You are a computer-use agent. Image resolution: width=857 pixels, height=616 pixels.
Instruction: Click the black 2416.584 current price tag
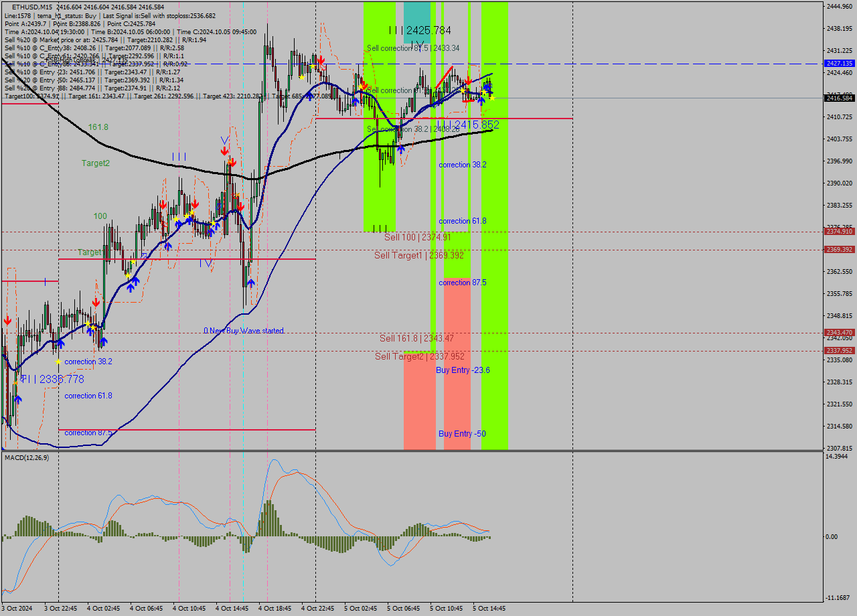tap(840, 98)
